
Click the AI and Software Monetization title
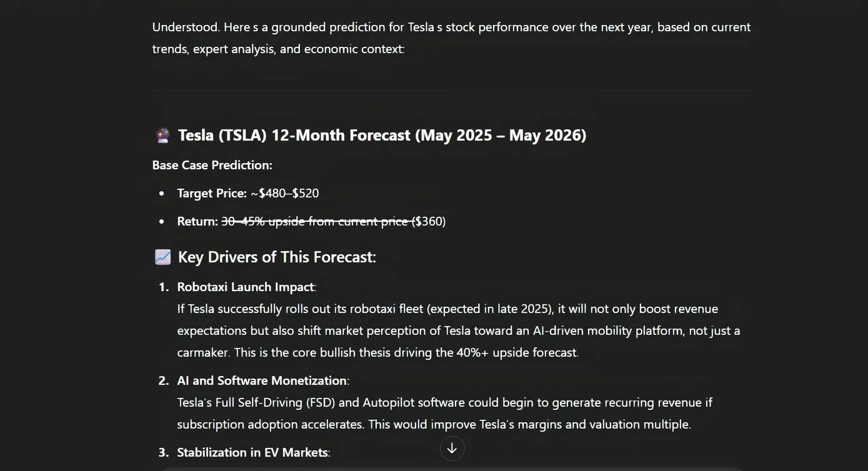262,381
